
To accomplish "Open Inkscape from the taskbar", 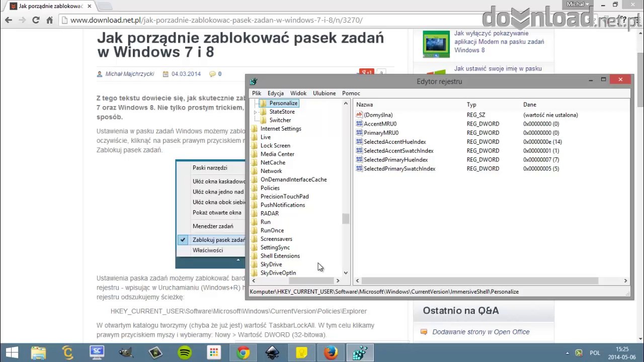I will tap(272, 353).
